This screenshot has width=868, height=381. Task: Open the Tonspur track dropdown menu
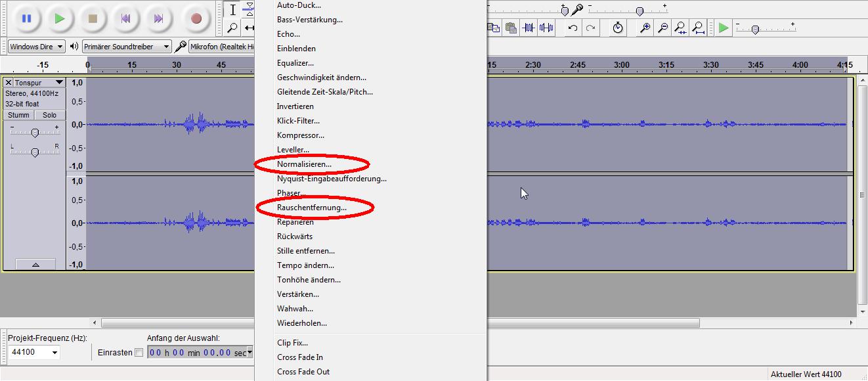(59, 83)
